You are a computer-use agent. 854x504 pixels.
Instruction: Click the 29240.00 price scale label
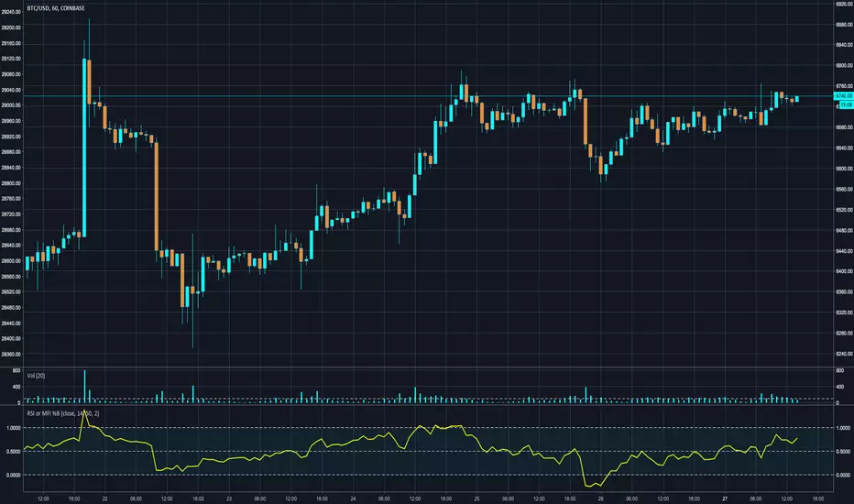(11, 11)
